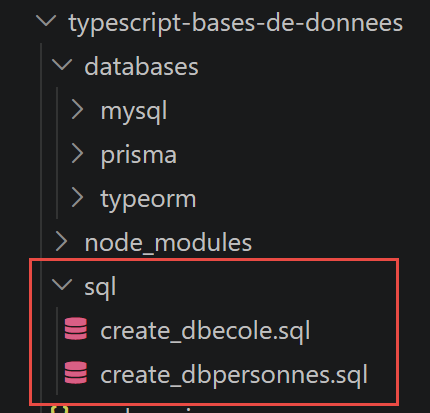Expand the mysql folder chevron

(x=77, y=110)
